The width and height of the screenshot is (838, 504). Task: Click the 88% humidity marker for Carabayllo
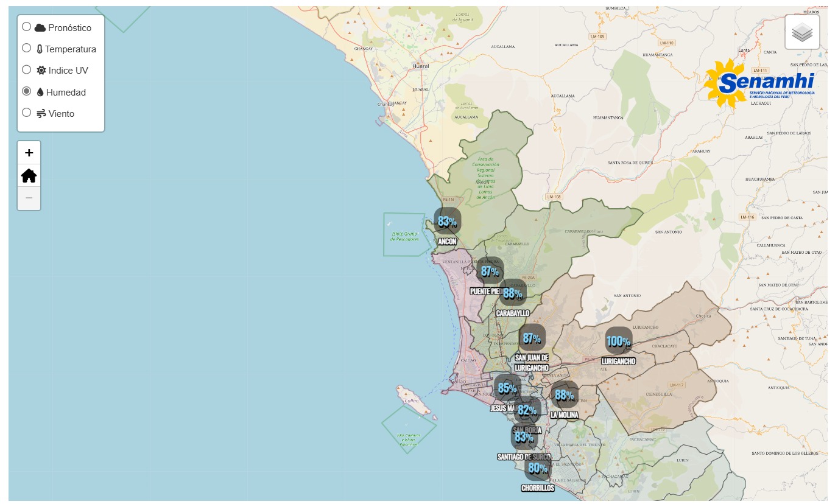pyautogui.click(x=513, y=293)
